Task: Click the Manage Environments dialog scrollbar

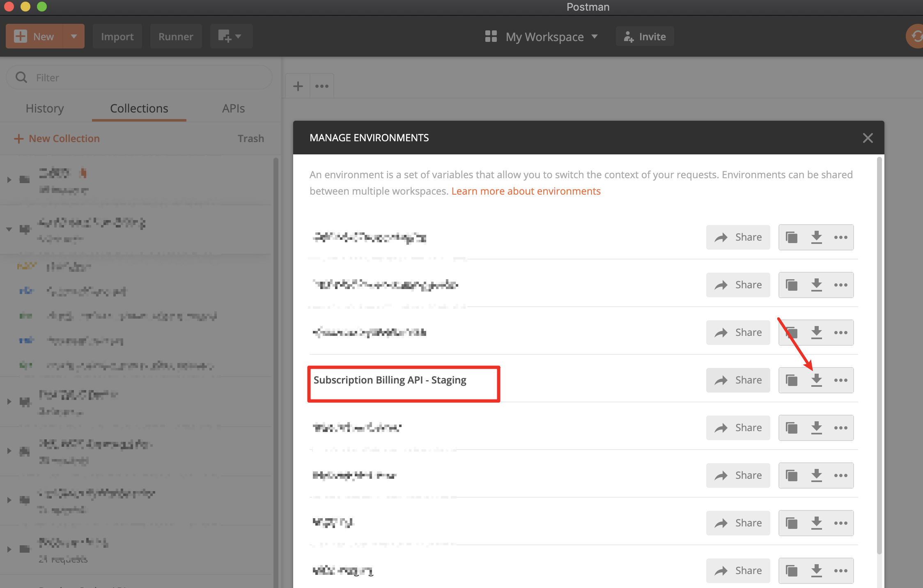Action: coord(879,356)
